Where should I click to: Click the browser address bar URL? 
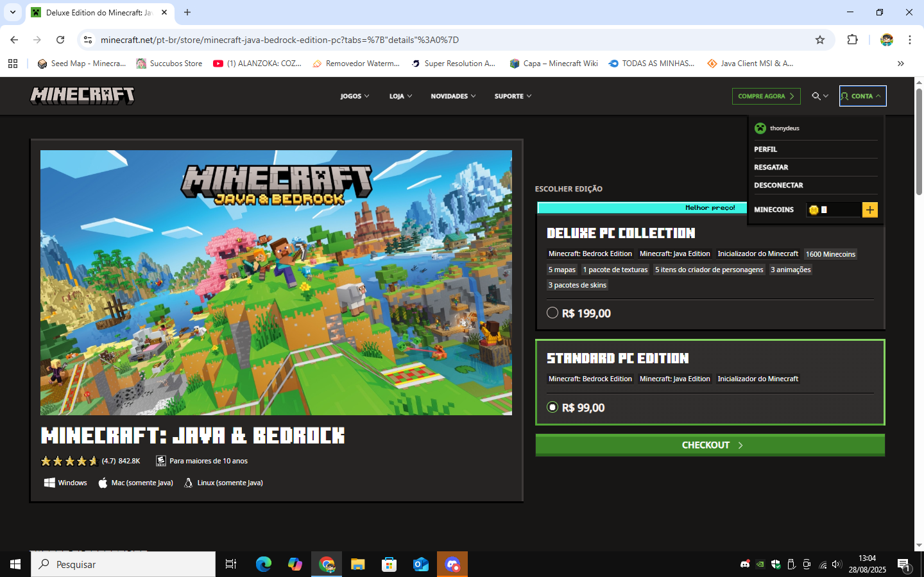pos(280,40)
